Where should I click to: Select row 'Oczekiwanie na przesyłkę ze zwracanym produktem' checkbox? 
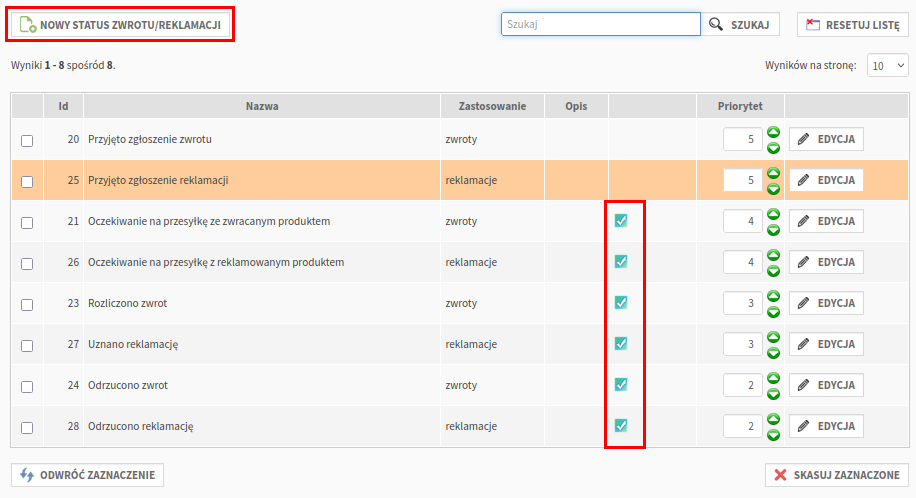27,223
